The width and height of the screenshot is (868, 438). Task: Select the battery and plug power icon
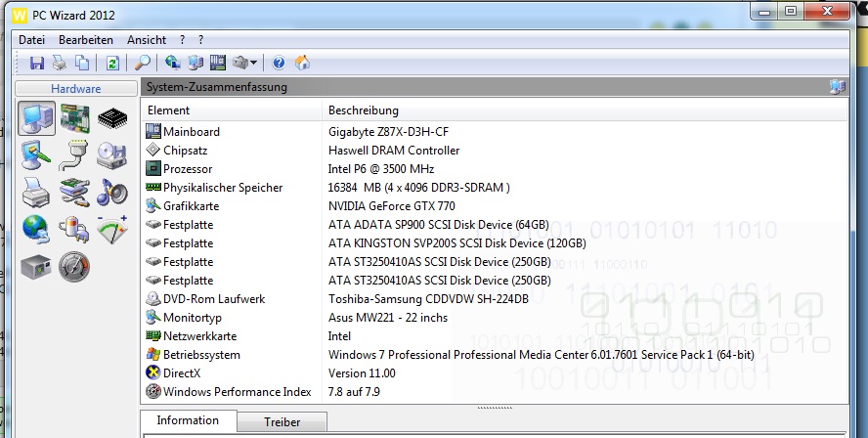click(x=74, y=229)
